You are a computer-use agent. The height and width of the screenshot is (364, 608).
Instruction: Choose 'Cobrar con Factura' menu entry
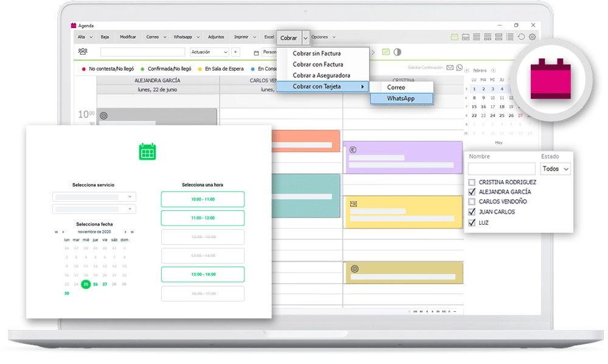coord(318,64)
